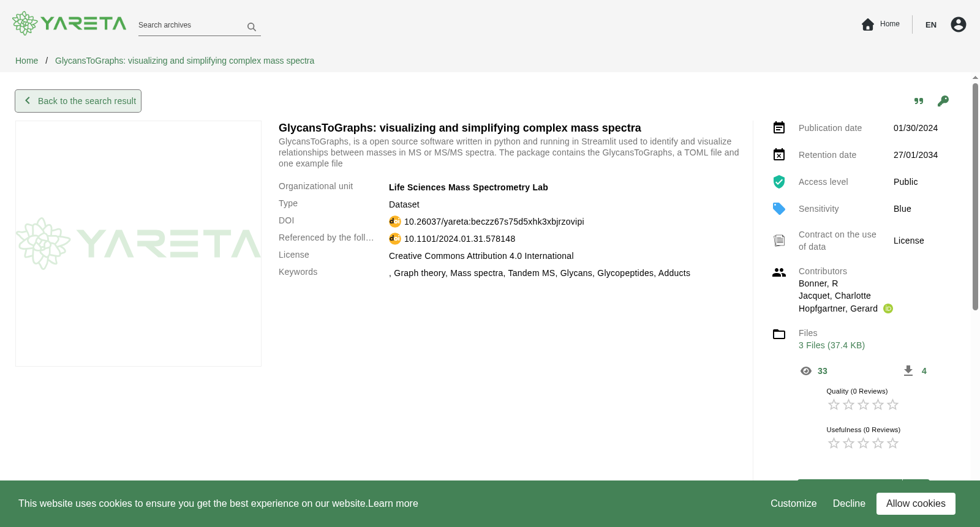Select contributor Jacquet, Charlotte
Screen dimensions: 980x527
[x=835, y=296]
